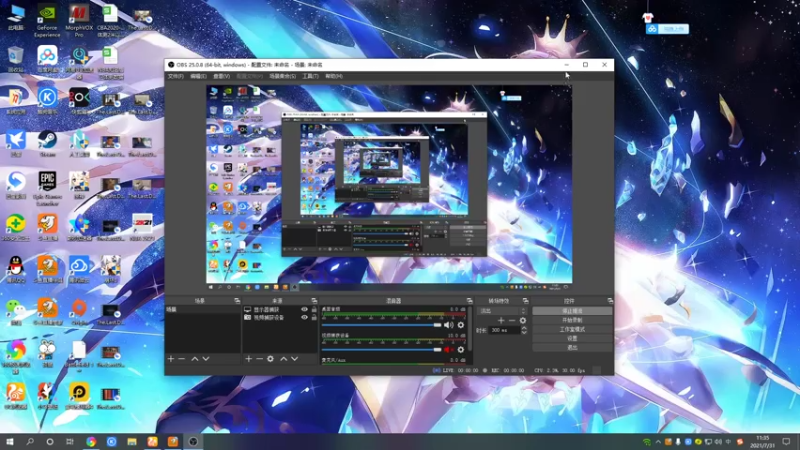
Task: Open the View menu in OBS
Action: point(221,76)
